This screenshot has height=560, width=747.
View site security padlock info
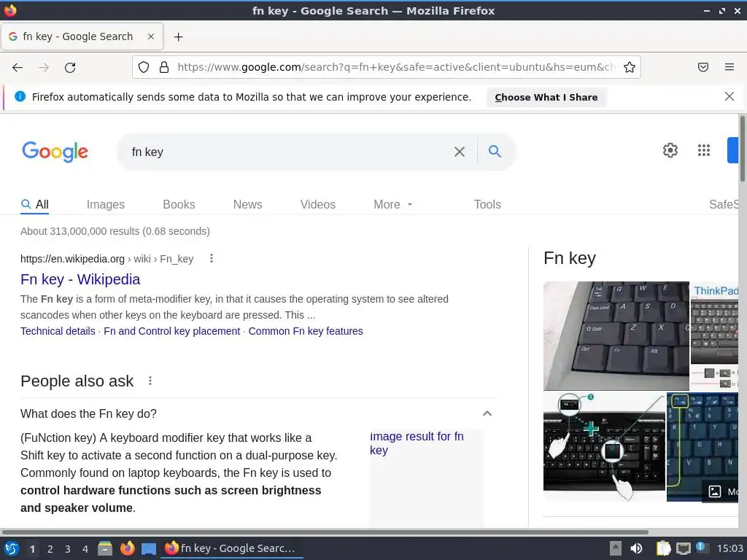164,67
